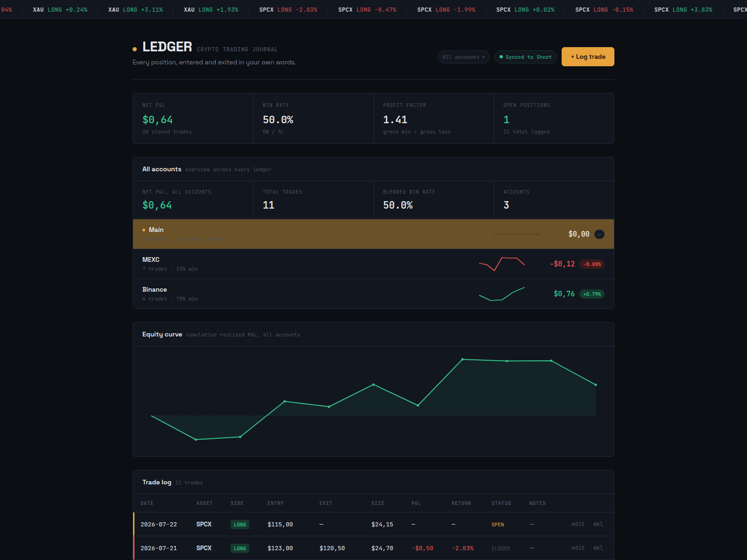
Task: Click the Log trade button
Action: tap(588, 56)
